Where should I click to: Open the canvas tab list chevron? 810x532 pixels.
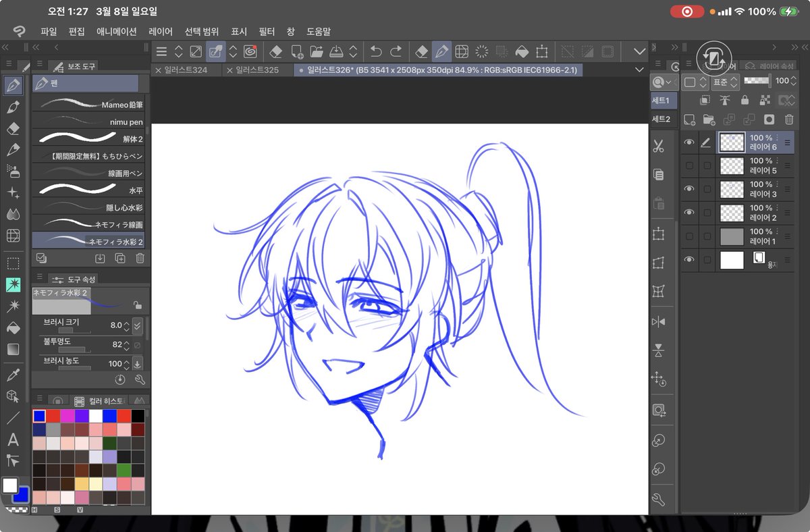(x=639, y=70)
